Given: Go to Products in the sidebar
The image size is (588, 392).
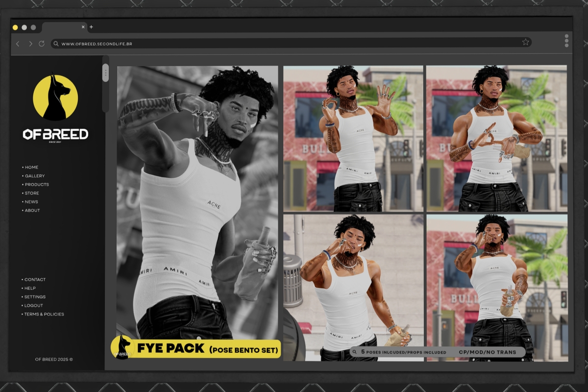Looking at the screenshot, I should (37, 185).
